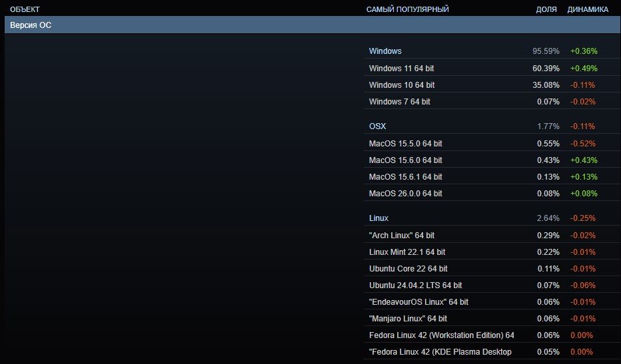Select MacOS 15.6.0 64 bit row

(492, 160)
